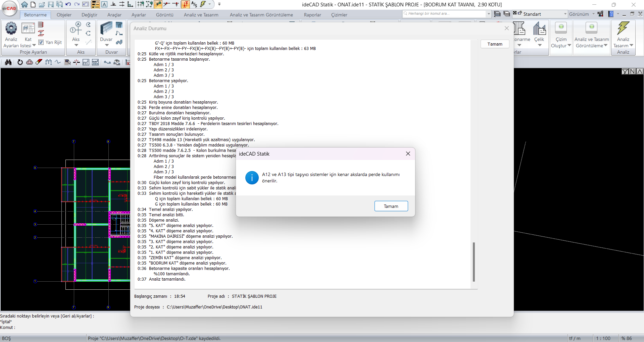Click the Kat listesi icon
Image resolution: width=644 pixels, height=342 pixels.
click(x=28, y=28)
